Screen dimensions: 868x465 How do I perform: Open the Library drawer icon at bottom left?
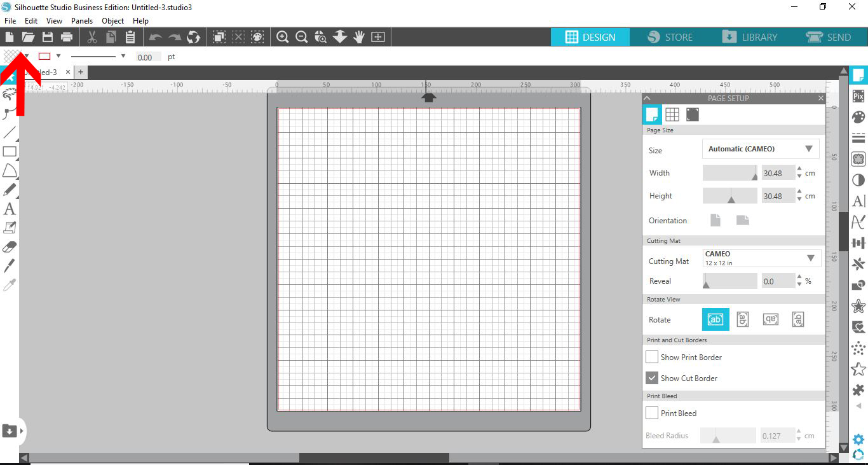(10, 431)
